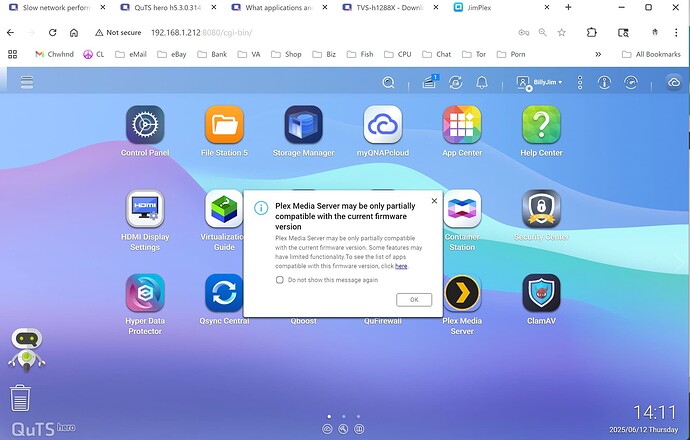The image size is (690, 440).
Task: Go back in browser history
Action: pyautogui.click(x=11, y=33)
